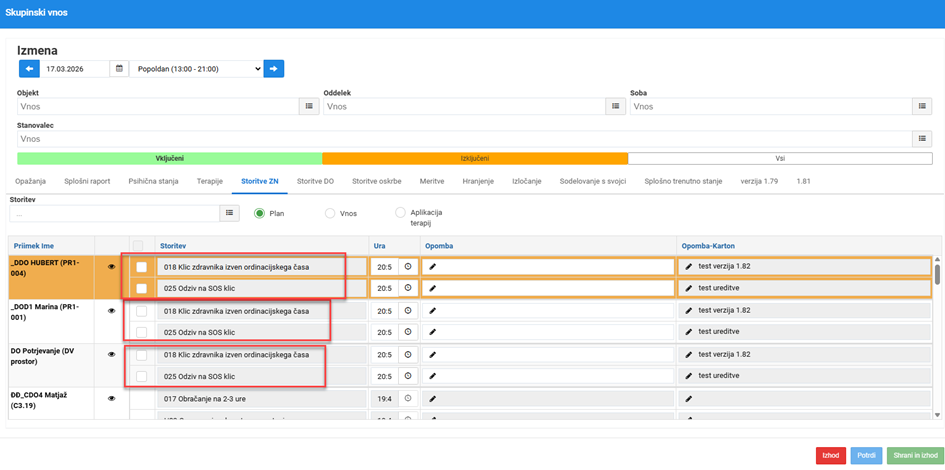Viewport: 945px width, 470px height.
Task: Check HUBERT 025 Odziv na SOS checkbox
Action: (x=142, y=288)
